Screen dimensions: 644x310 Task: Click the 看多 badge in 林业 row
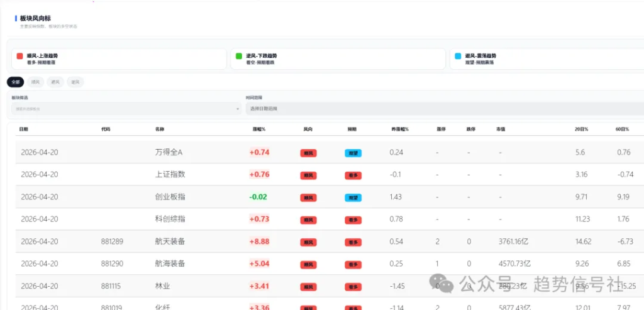tap(353, 287)
